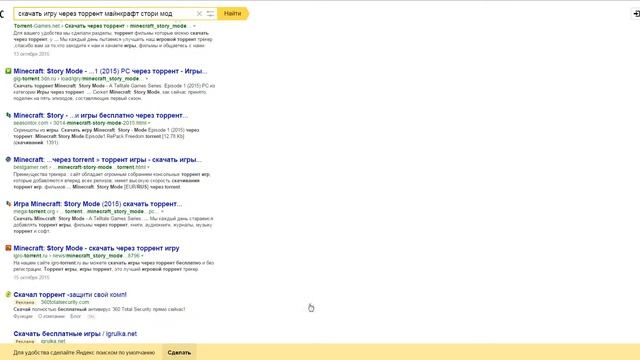This screenshot has height=360, width=640.
Task: Click the yellow Найти search button
Action: coord(233,13)
